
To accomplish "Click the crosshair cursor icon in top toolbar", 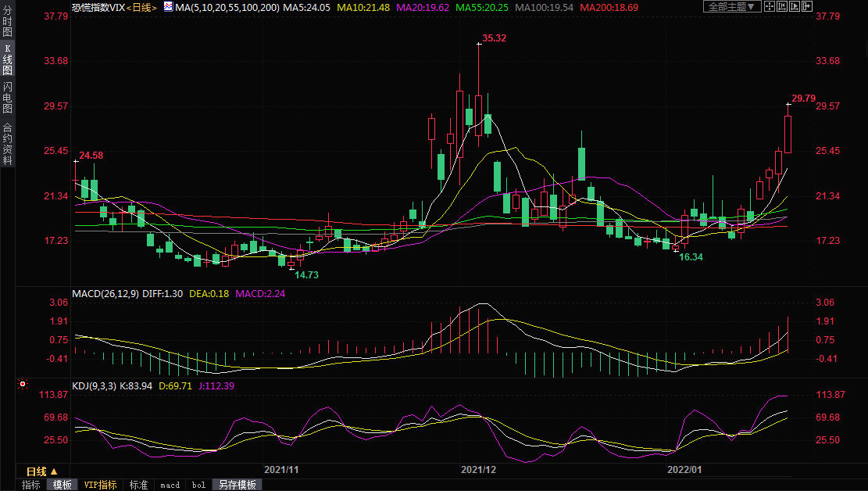I will coord(770,7).
